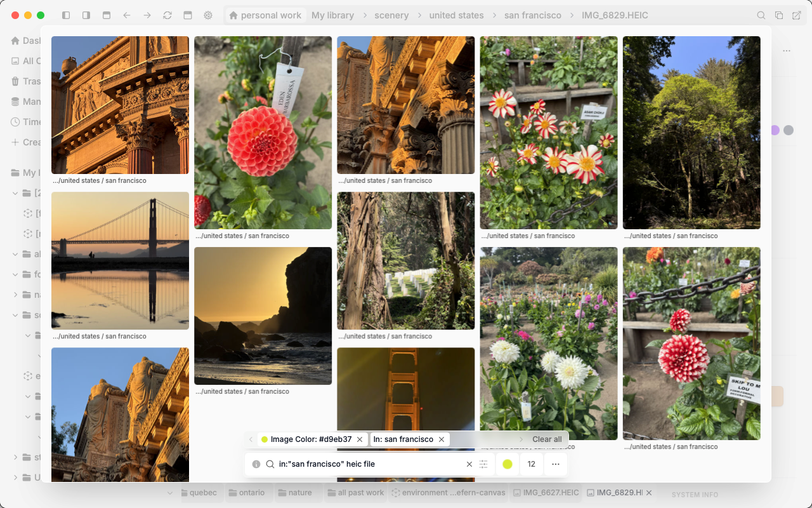
Task: Navigate back using the back arrow
Action: [x=126, y=15]
